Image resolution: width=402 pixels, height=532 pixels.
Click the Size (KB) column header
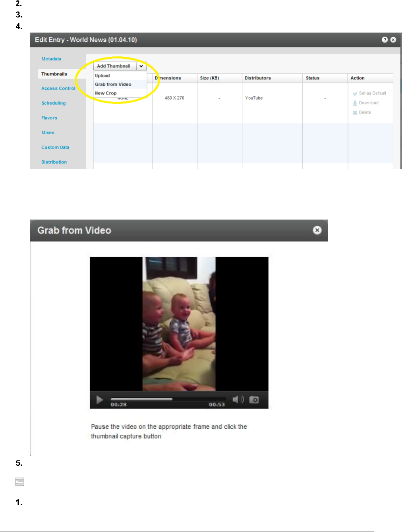point(220,78)
